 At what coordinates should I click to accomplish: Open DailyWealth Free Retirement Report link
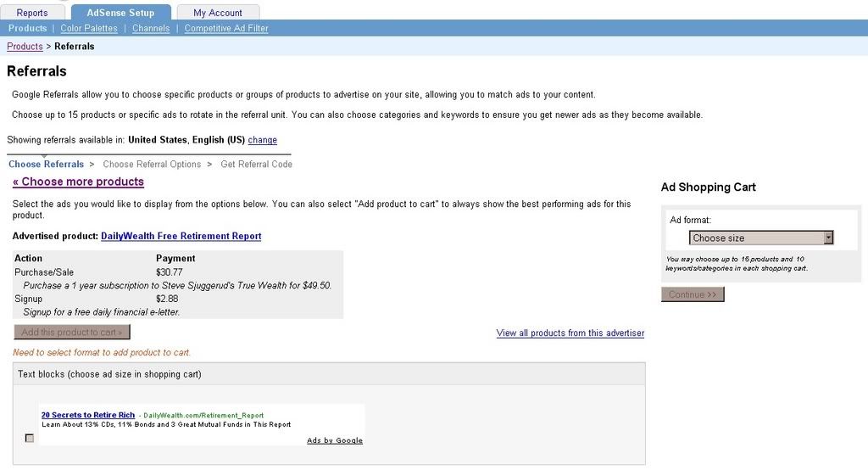point(181,236)
